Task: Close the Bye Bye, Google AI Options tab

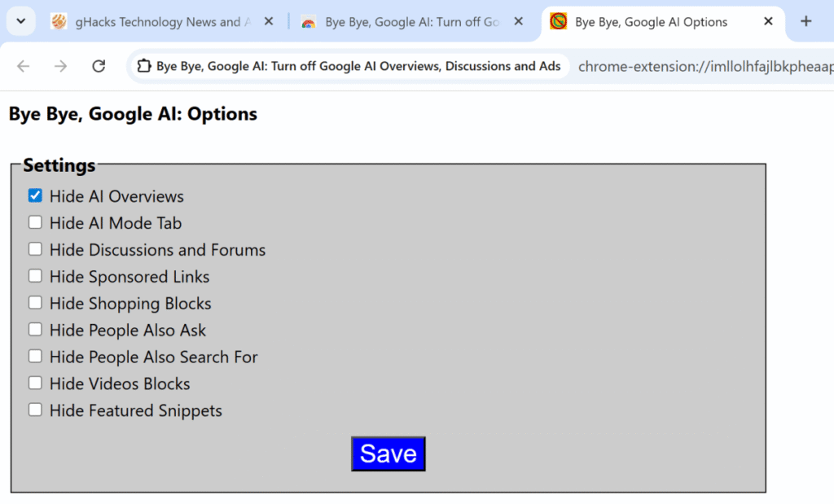Action: [768, 21]
